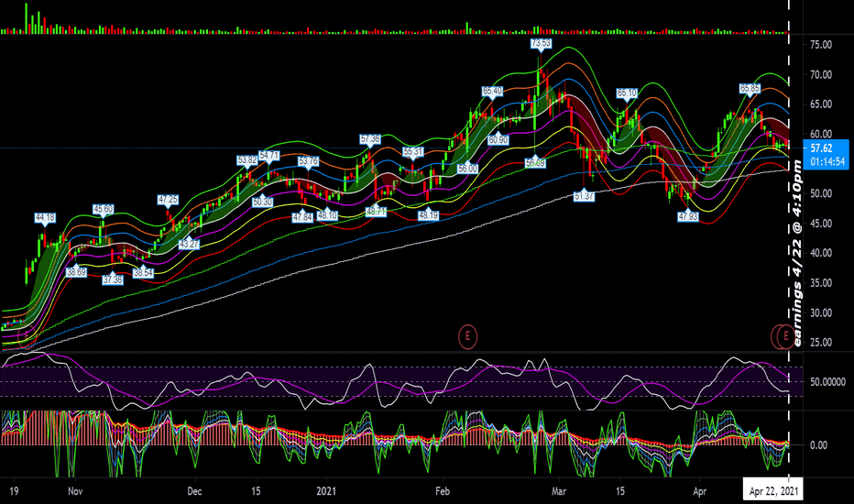Click the 65.40 pivot high label
Viewport: 854px width, 504px height.
492,91
